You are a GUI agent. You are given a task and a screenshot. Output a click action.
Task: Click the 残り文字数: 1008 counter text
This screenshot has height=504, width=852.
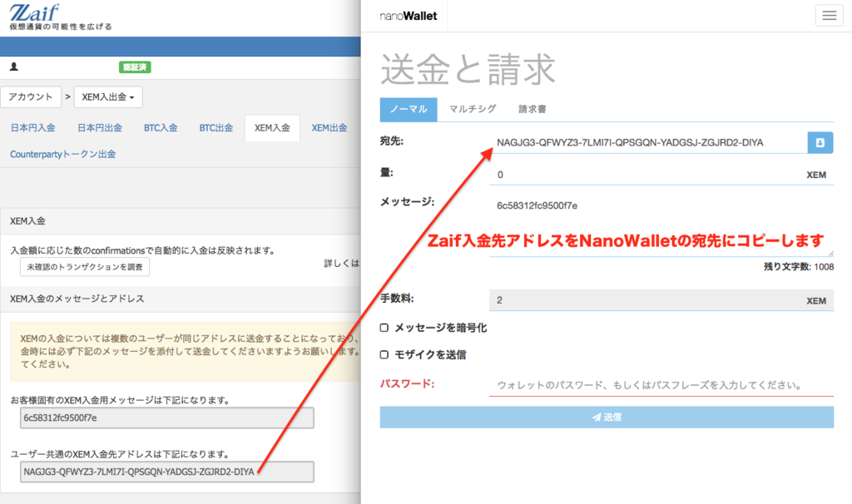point(799,267)
